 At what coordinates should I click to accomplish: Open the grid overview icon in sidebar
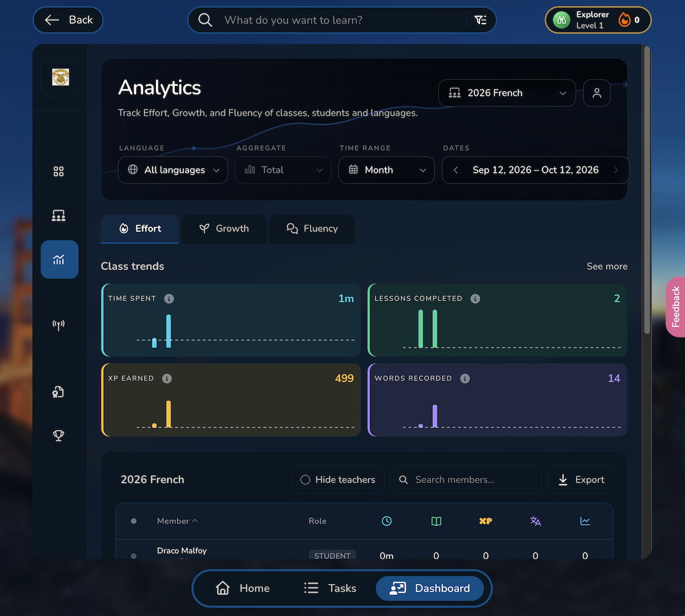tap(59, 172)
